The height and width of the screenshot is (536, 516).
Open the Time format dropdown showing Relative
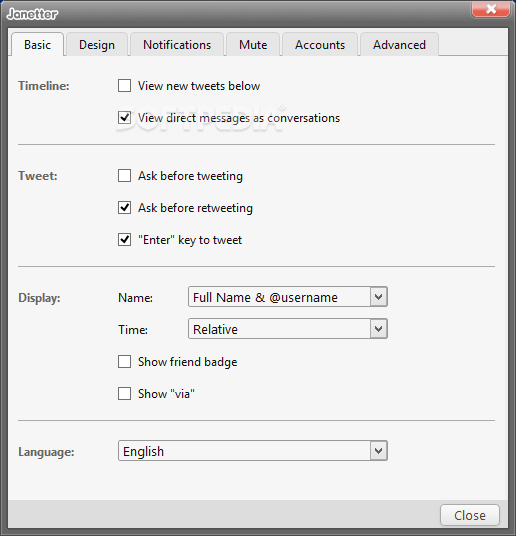pos(288,329)
